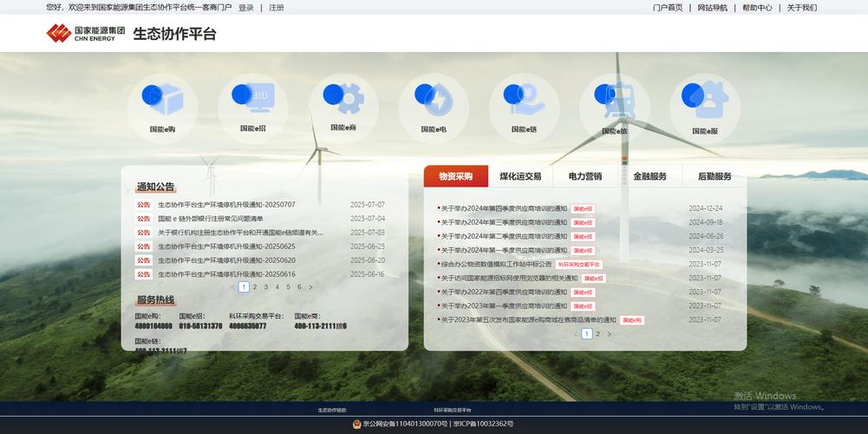The image size is (868, 434).
Task: Open 关于举办2022年第四季度供应商培训的通知
Action: tap(504, 293)
